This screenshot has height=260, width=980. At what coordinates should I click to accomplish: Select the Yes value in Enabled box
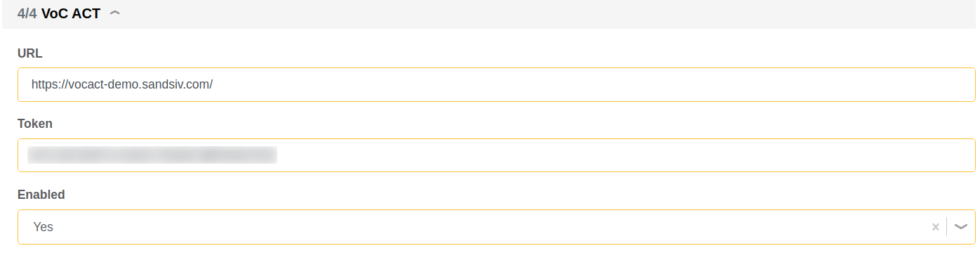point(44,227)
